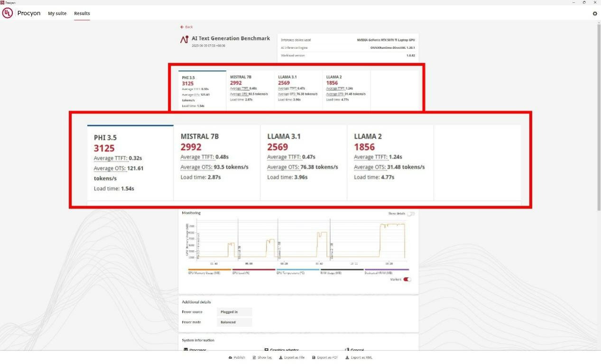This screenshot has height=364, width=601.
Task: Go back using the Back link
Action: pyautogui.click(x=186, y=27)
